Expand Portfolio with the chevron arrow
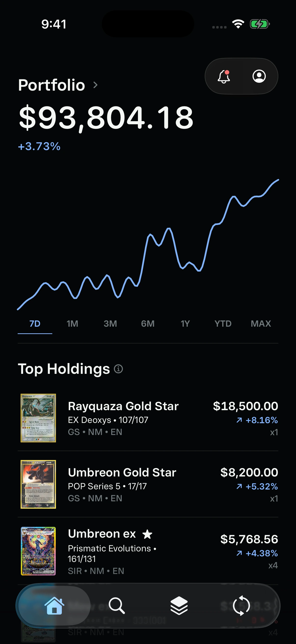The width and height of the screenshot is (296, 644). (95, 85)
